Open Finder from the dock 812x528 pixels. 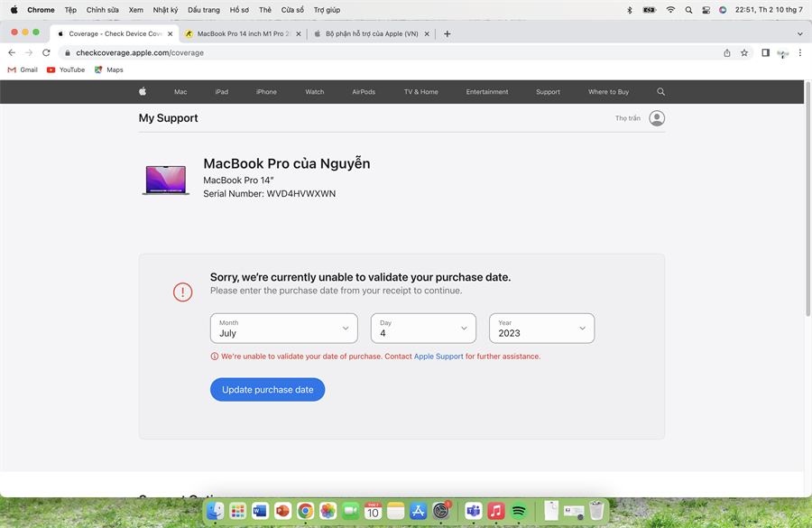(215, 511)
